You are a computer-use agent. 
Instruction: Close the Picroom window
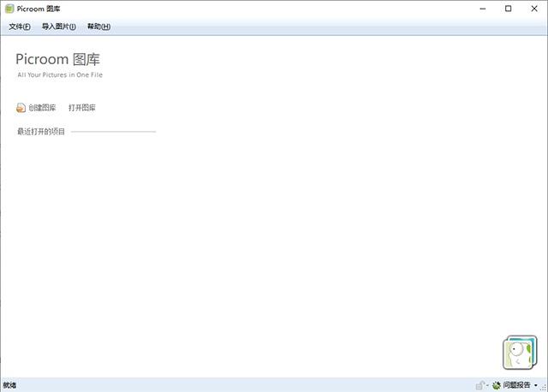click(534, 9)
